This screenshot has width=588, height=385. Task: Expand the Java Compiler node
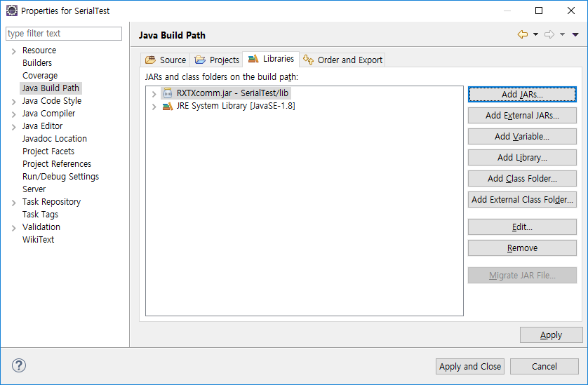[14, 114]
